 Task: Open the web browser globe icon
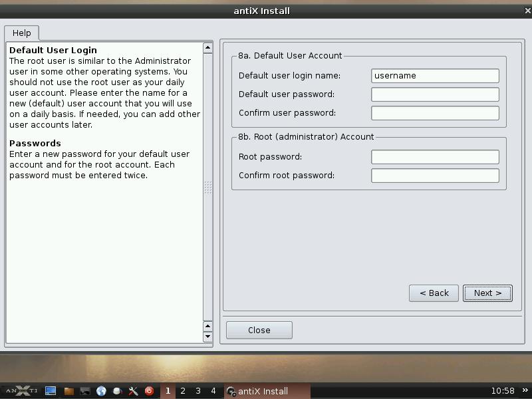(101, 391)
